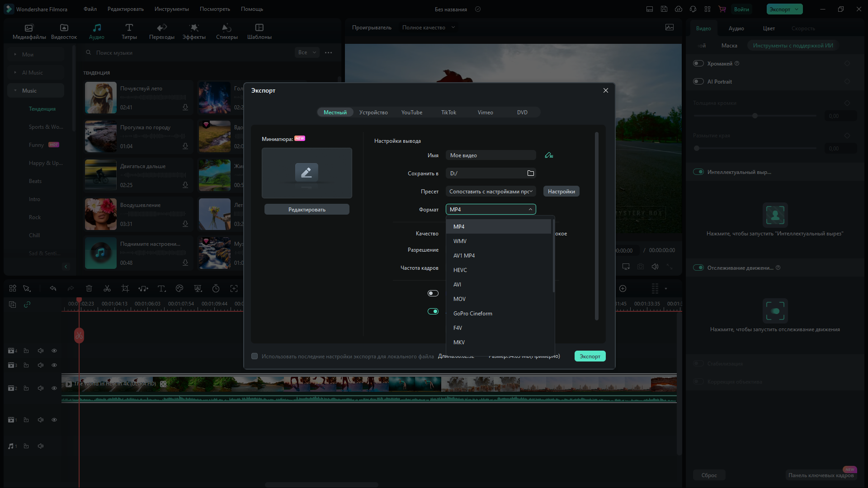Click the AI name generator icon
The image size is (868, 488).
(x=549, y=155)
